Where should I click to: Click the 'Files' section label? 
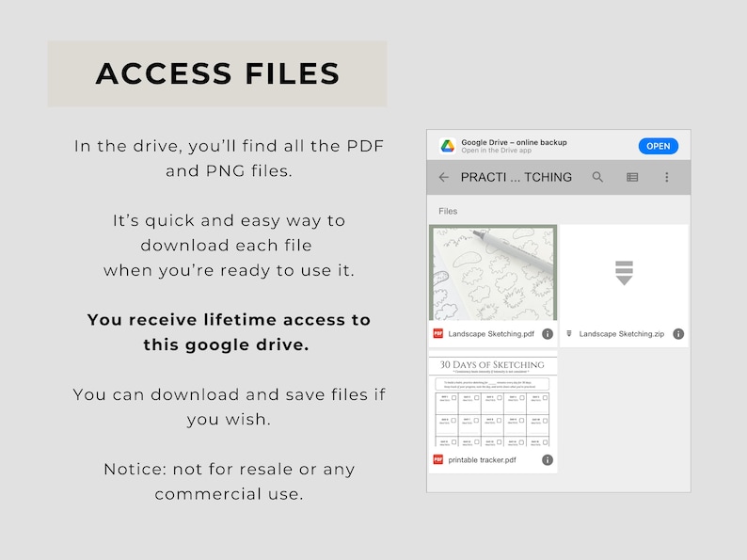(448, 211)
